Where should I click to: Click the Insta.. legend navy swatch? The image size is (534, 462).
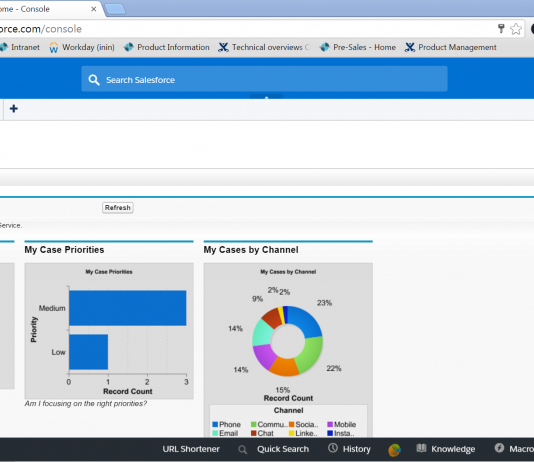tap(330, 433)
